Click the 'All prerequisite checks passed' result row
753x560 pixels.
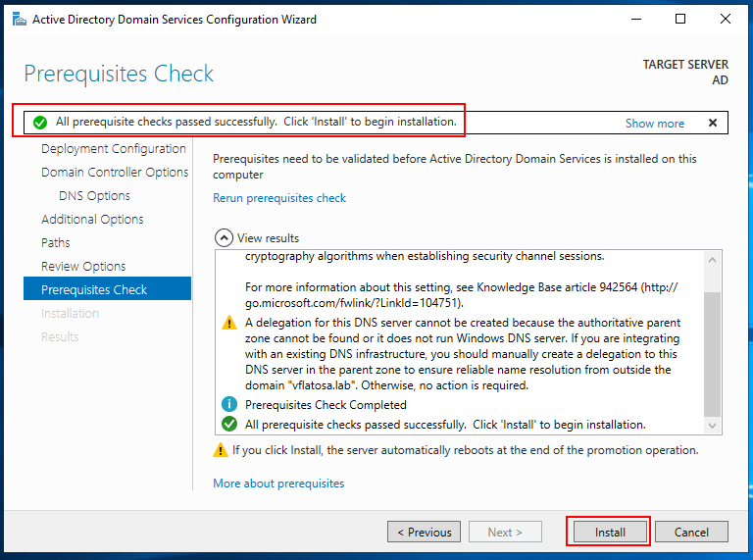click(x=445, y=425)
